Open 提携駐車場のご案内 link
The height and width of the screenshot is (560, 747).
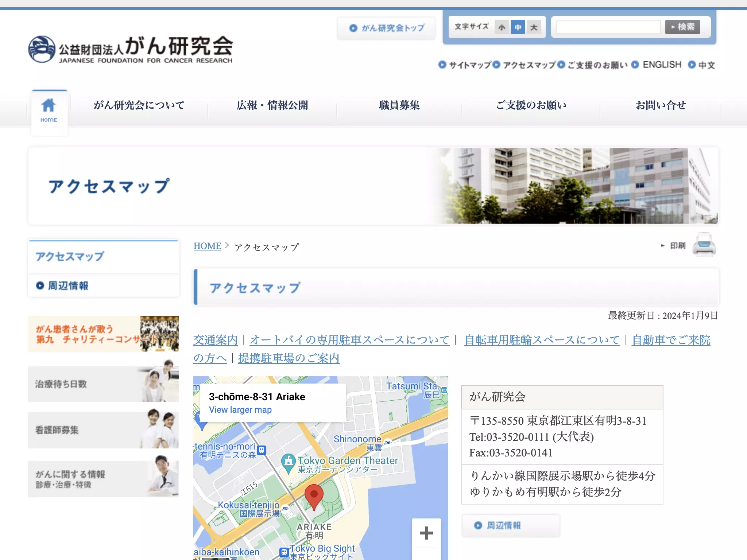pos(289,358)
